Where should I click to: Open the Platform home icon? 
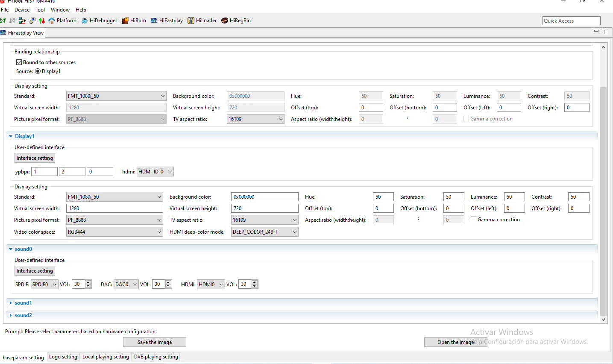click(x=52, y=21)
